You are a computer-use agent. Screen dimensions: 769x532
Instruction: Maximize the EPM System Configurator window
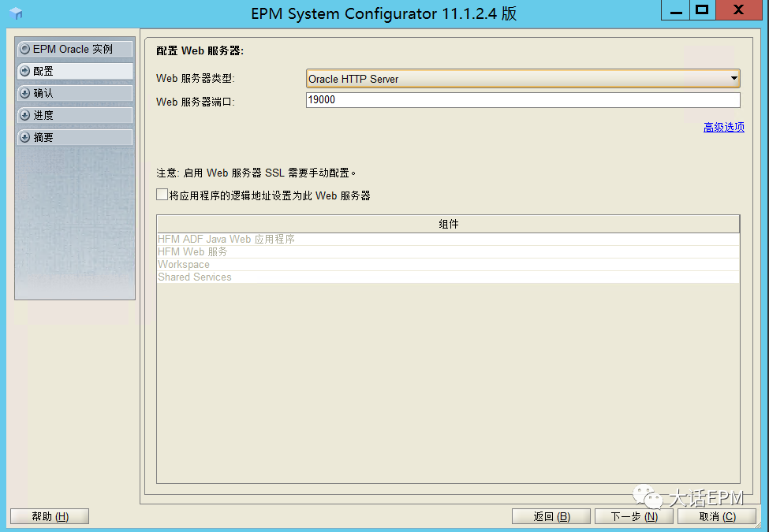(702, 9)
